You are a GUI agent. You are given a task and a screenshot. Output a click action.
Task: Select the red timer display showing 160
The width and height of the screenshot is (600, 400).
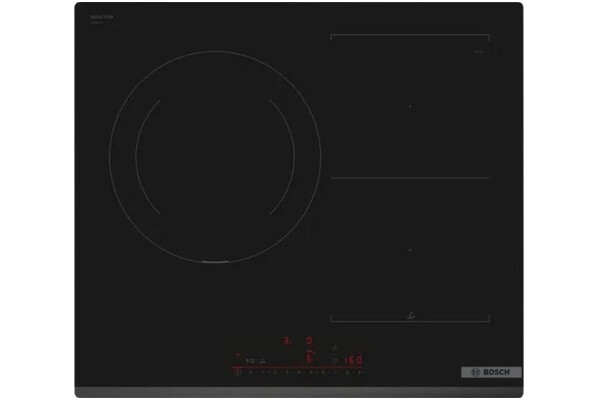[354, 360]
